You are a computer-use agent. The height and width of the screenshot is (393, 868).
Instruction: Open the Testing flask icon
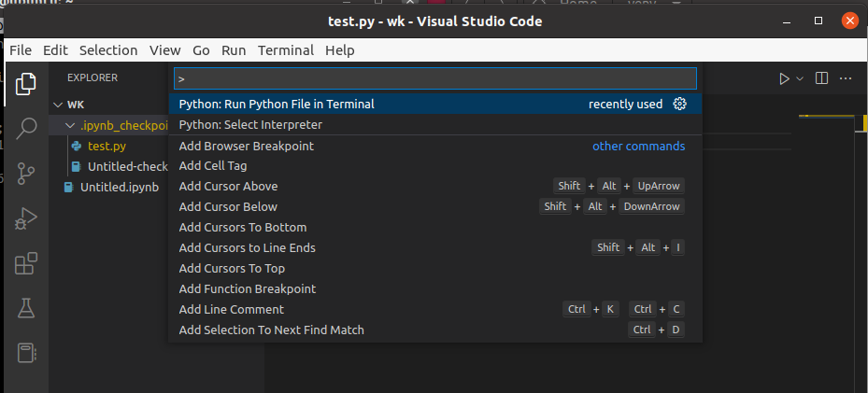[27, 308]
